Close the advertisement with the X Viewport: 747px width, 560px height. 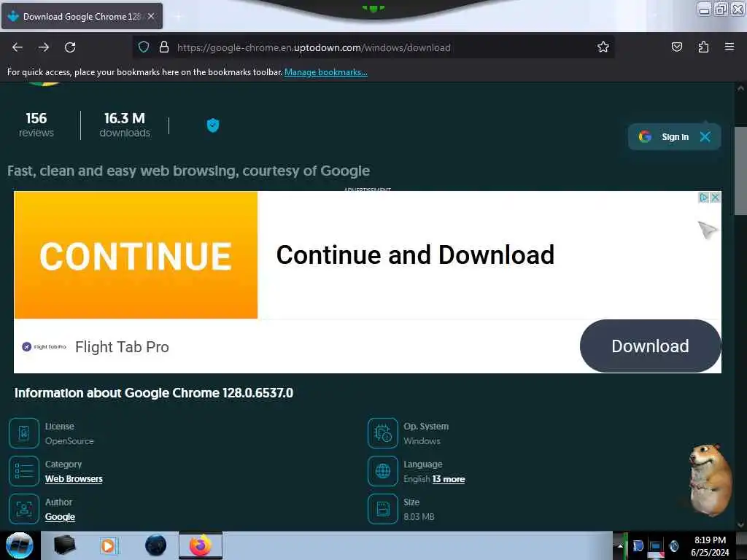(715, 197)
